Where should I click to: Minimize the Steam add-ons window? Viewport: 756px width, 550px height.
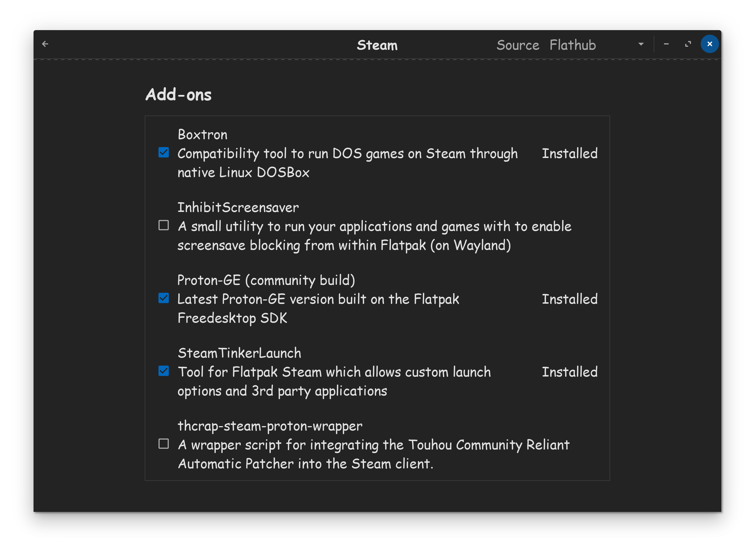(x=666, y=44)
